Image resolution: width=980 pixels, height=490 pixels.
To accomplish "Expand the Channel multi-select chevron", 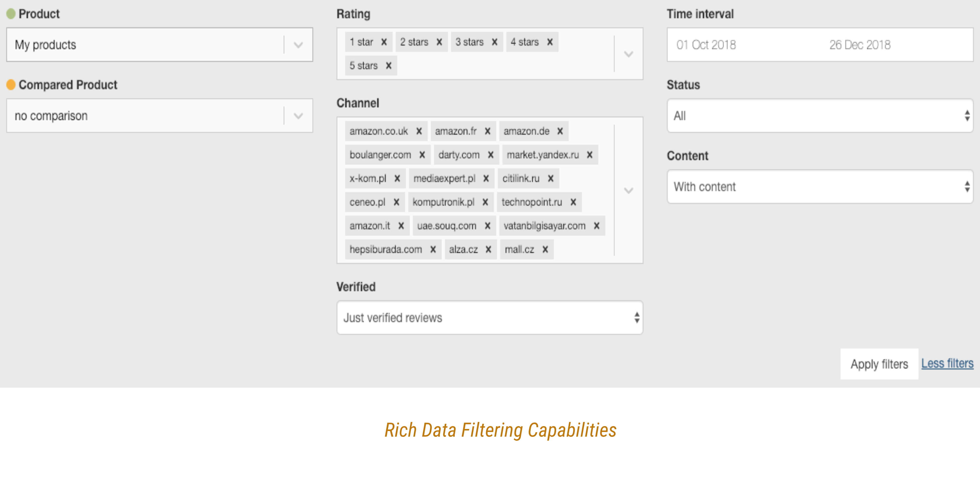I will 628,190.
